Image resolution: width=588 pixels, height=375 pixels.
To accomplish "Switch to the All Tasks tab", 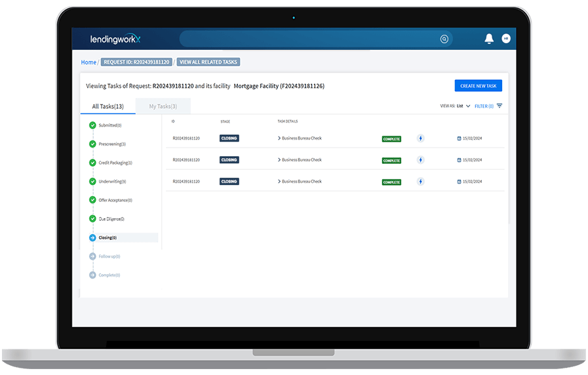I will point(108,106).
